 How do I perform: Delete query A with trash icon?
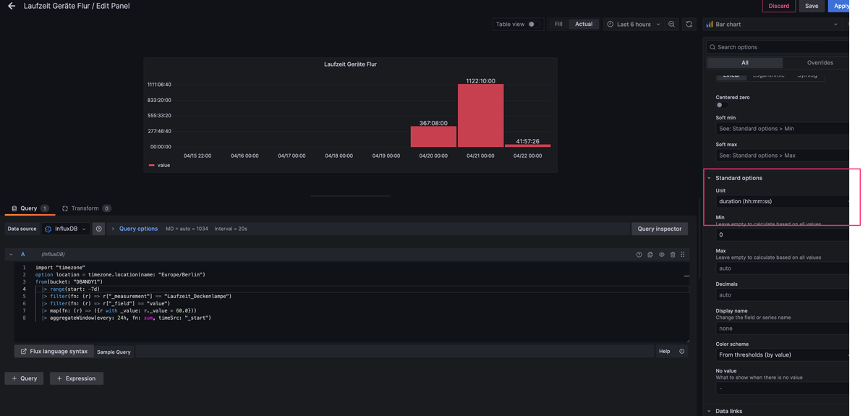[673, 255]
